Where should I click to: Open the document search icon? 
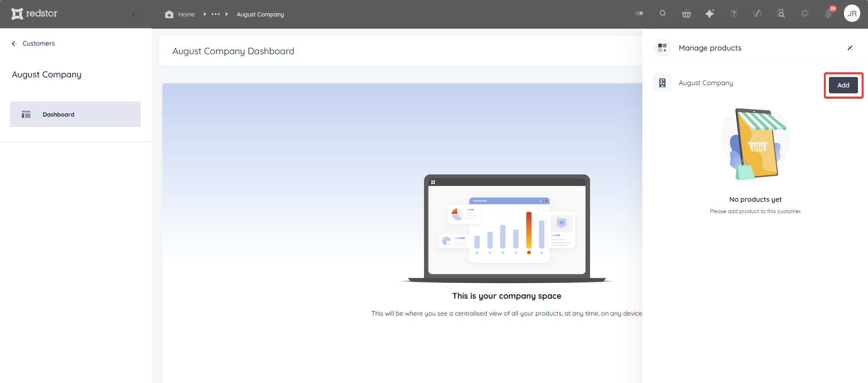[x=781, y=13]
